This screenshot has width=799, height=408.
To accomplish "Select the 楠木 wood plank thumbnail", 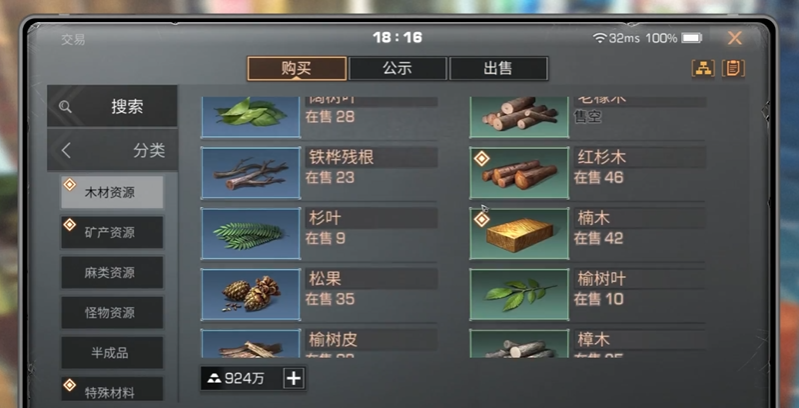I will [x=519, y=233].
